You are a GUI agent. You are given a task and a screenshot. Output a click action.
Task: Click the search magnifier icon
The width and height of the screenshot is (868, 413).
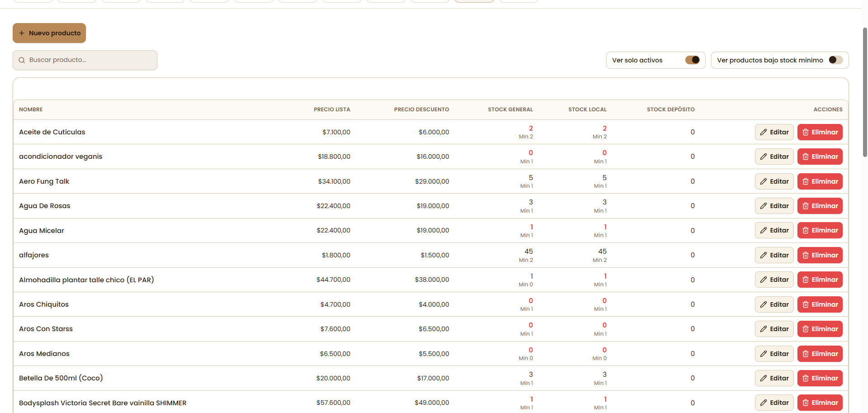[22, 60]
